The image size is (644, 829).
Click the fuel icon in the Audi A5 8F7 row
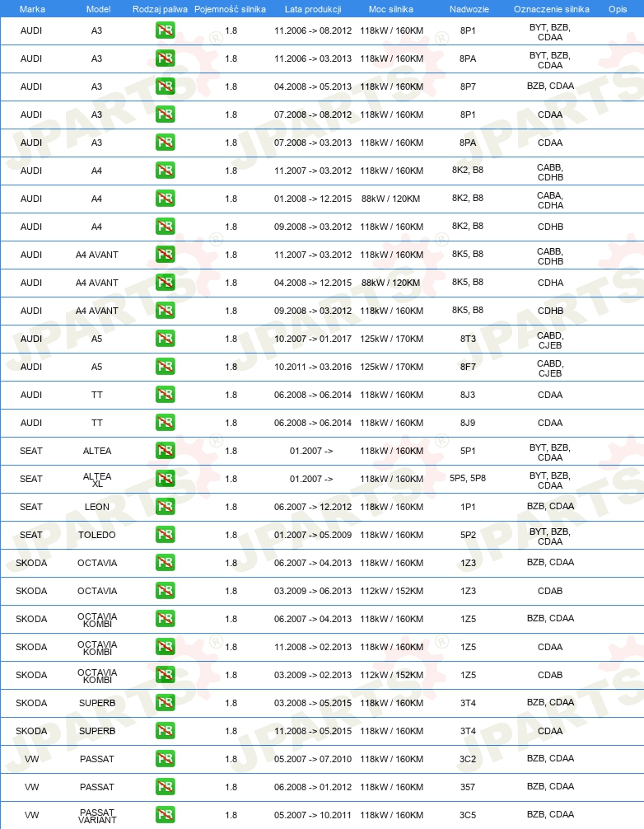click(166, 367)
